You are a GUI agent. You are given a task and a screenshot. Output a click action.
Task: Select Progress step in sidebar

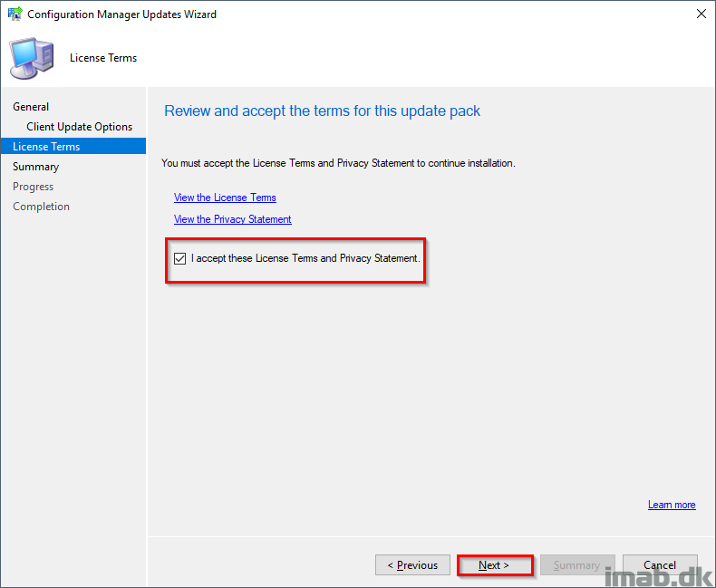pos(33,187)
